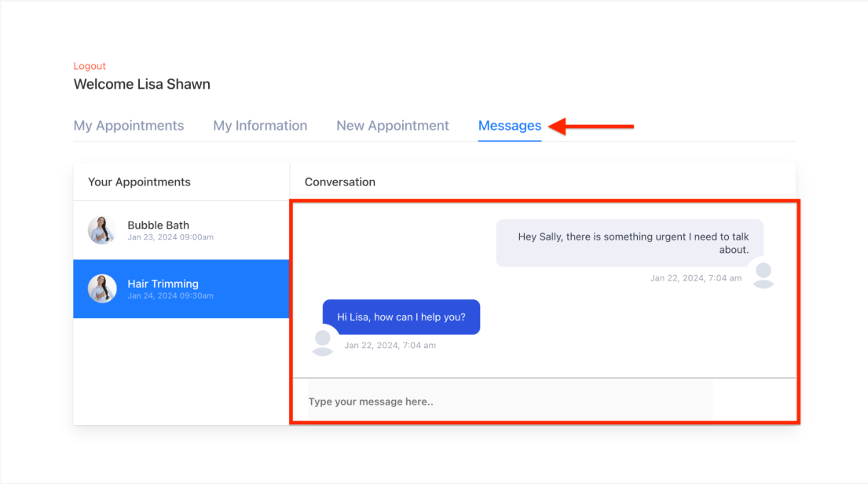Image resolution: width=868 pixels, height=484 pixels.
Task: Go to the New Appointment tab
Action: 393,126
